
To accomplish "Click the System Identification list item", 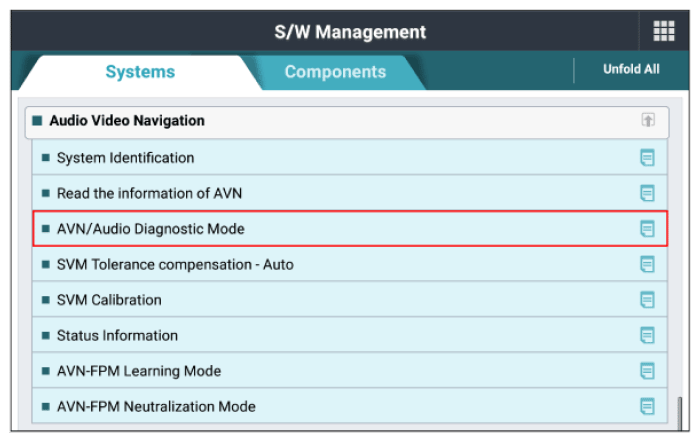I will point(350,158).
